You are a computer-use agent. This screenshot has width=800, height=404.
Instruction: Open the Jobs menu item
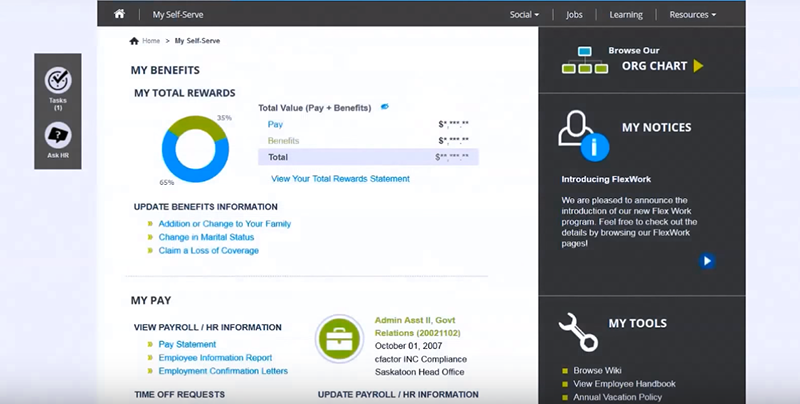pos(574,15)
